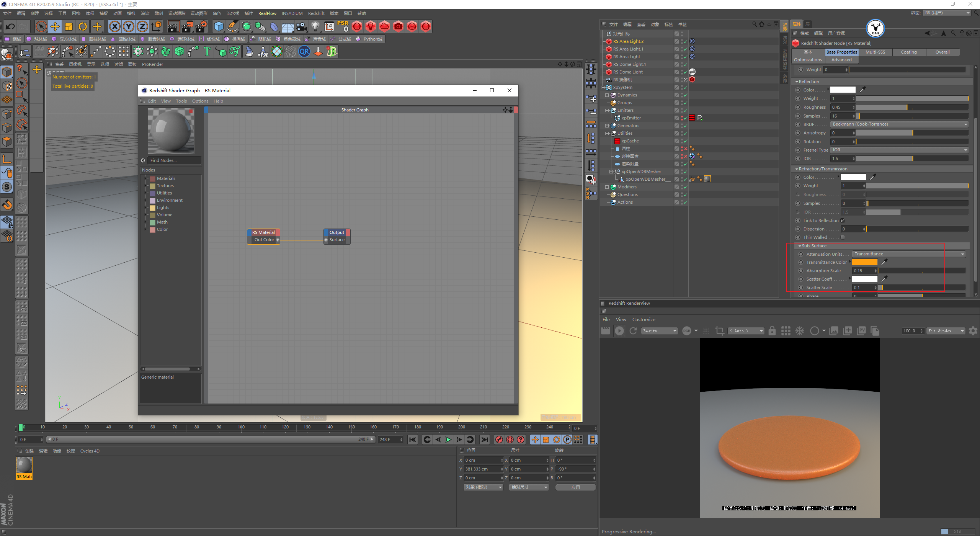Viewport: 980px width, 536px height.
Task: Click the orange Transmittance Color swatch
Action: (x=864, y=262)
